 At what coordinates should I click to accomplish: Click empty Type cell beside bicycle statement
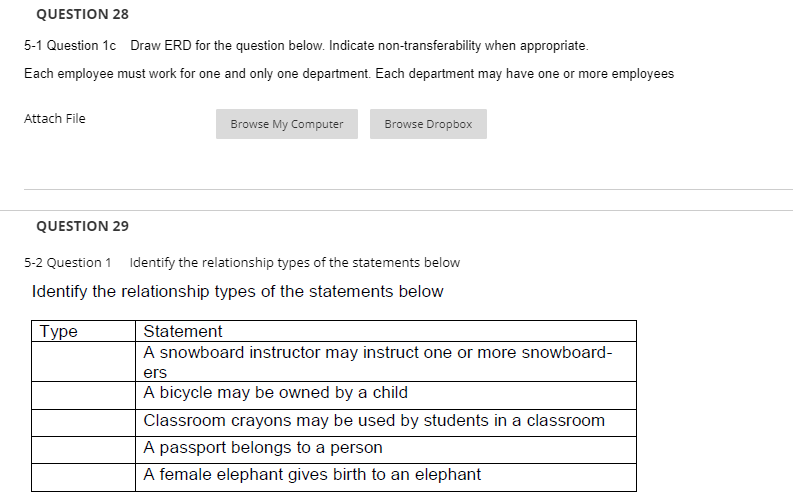[83, 394]
